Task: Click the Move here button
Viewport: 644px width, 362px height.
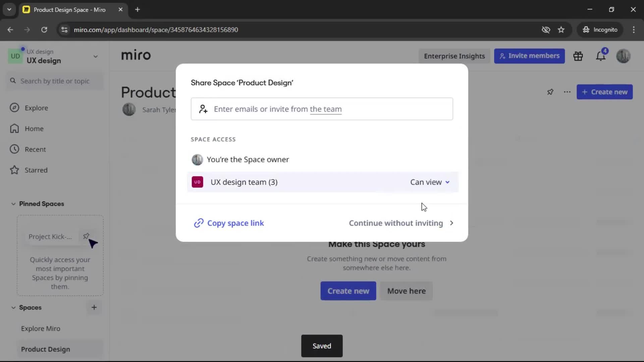Action: click(x=406, y=291)
